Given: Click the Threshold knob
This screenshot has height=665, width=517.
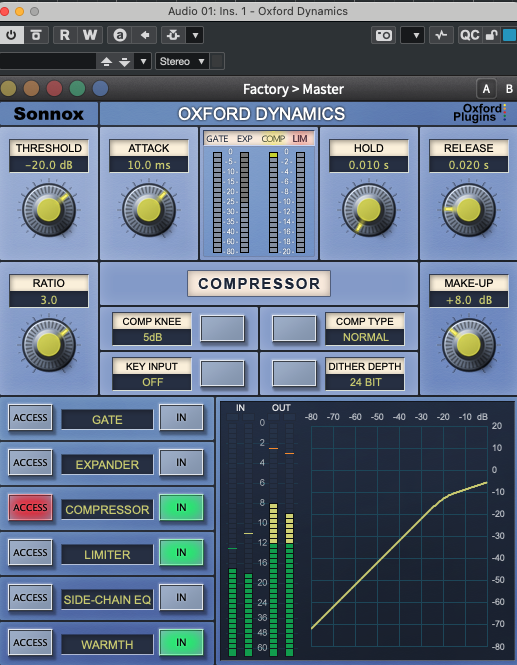Looking at the screenshot, I should coord(49,210).
